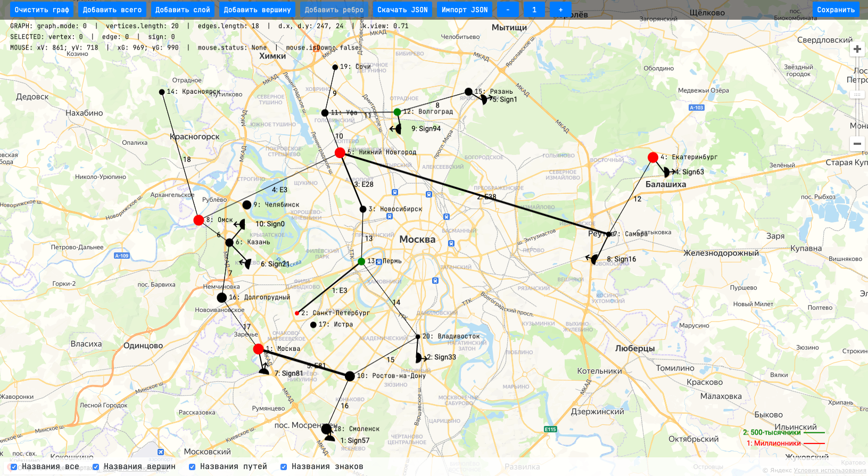This screenshot has height=476, width=868.
Task: Toggle the Названия вершин checkbox
Action: tap(96, 467)
